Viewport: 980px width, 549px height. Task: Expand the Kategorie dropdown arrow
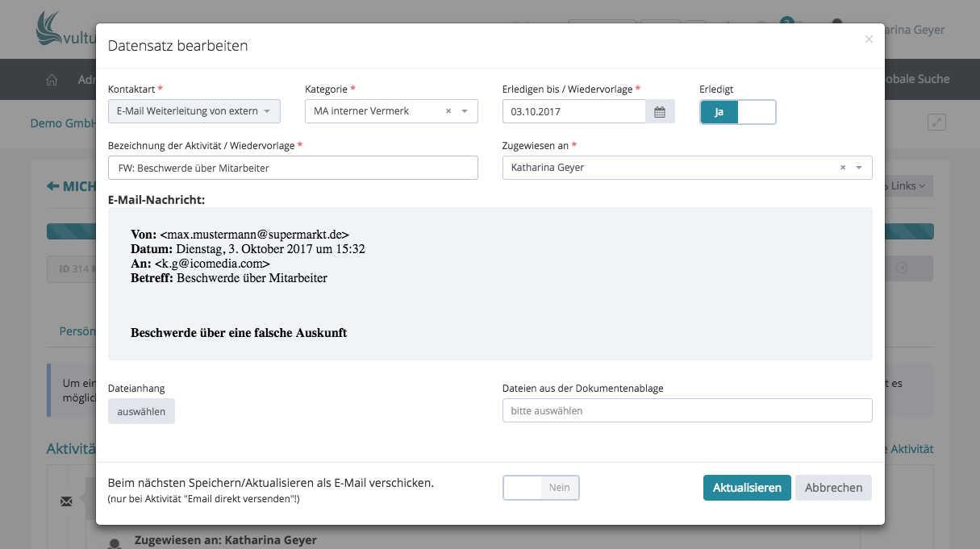[465, 111]
